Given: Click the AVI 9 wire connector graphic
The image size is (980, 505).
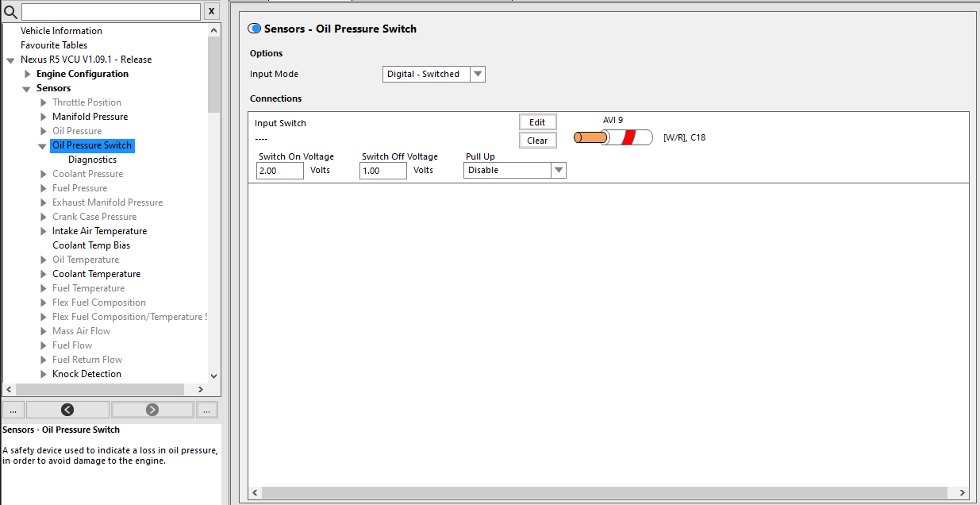Looking at the screenshot, I should 613,137.
